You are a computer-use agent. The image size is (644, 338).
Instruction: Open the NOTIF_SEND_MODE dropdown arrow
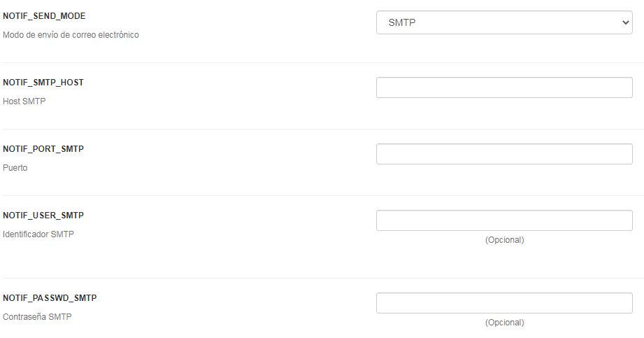625,22
